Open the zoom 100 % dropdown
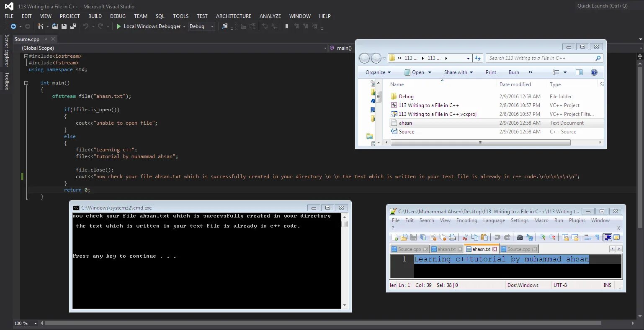The image size is (644, 330). pos(35,323)
